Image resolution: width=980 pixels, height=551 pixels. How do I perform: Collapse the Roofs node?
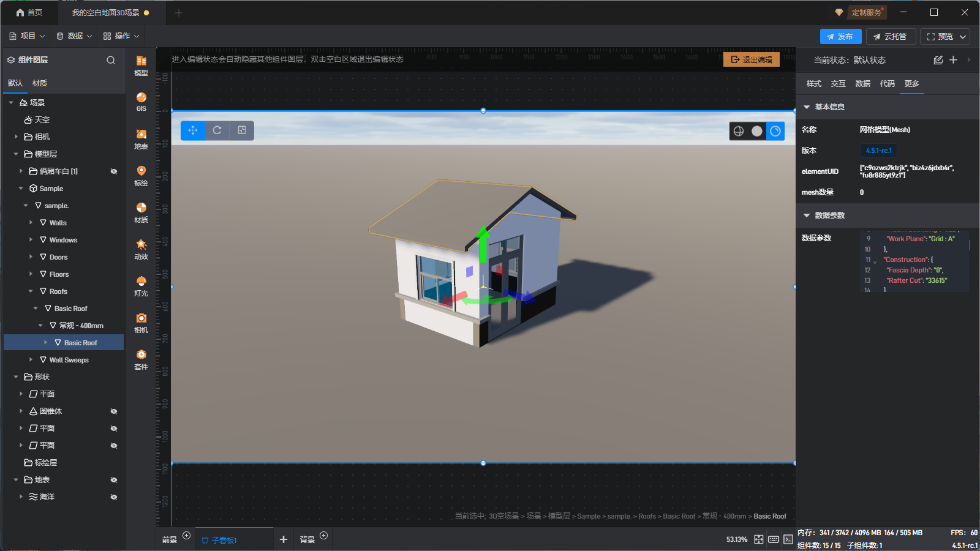(x=31, y=291)
